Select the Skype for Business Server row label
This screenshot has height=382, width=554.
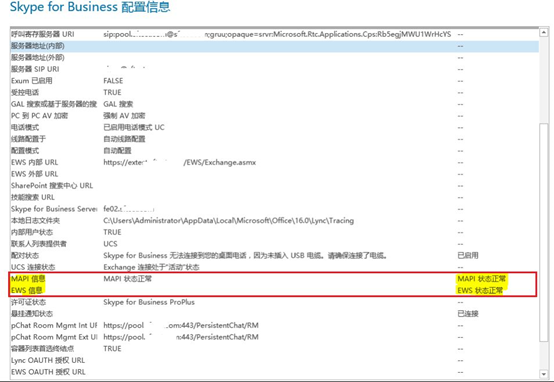(54, 209)
